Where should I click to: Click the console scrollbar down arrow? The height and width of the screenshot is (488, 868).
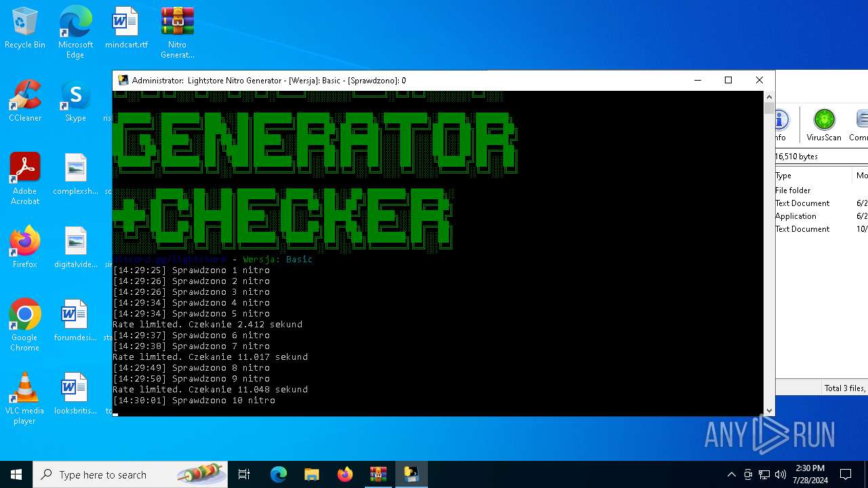(769, 410)
